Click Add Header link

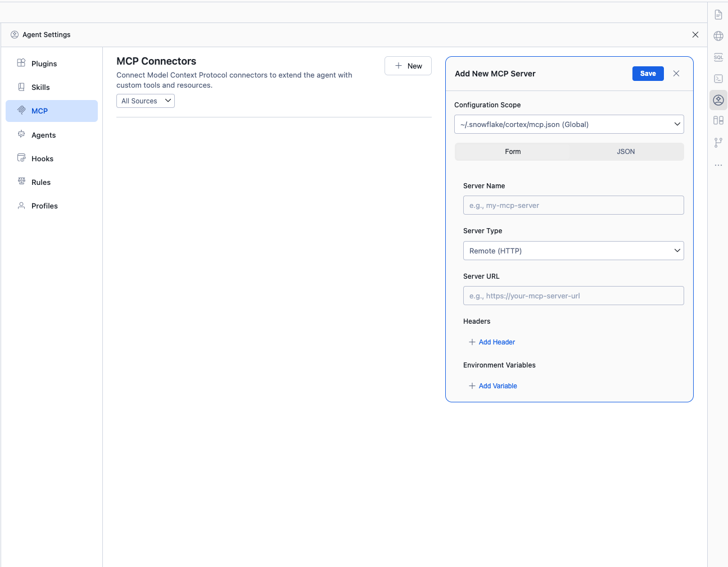point(492,342)
